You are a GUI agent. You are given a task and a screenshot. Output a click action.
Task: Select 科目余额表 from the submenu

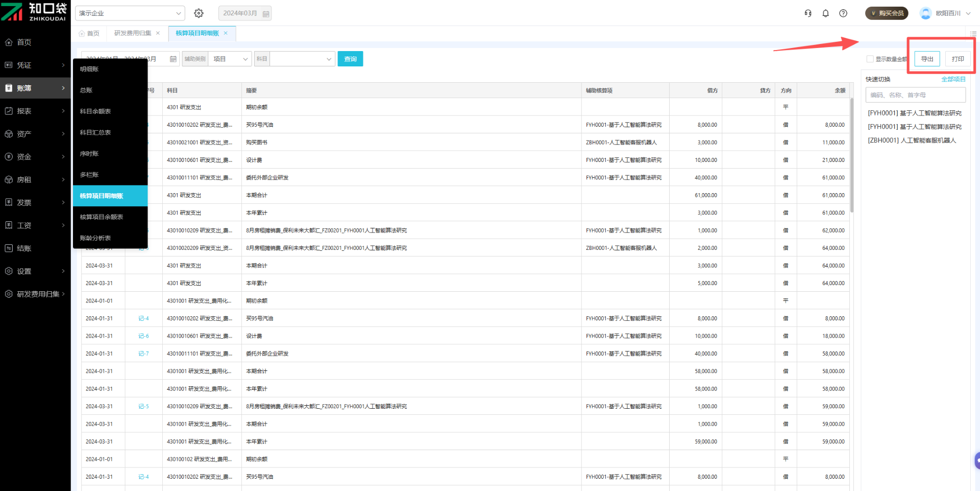pos(95,111)
